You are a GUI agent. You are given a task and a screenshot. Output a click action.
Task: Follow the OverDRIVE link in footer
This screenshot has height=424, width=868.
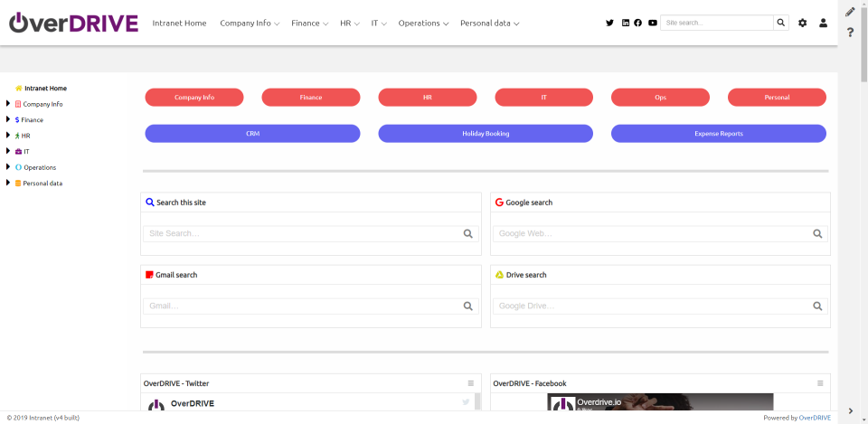815,418
